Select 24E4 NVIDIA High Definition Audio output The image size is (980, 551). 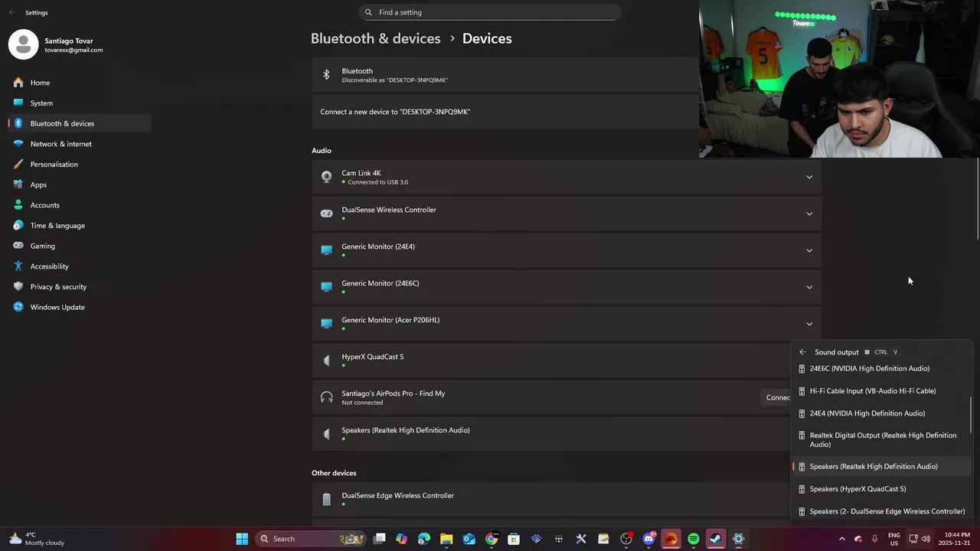(880, 413)
